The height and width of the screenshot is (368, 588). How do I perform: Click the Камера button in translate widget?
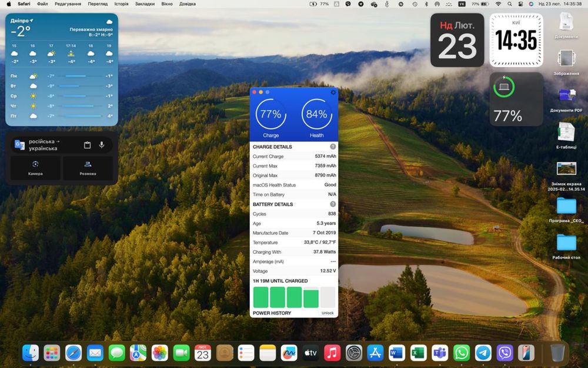pos(35,168)
